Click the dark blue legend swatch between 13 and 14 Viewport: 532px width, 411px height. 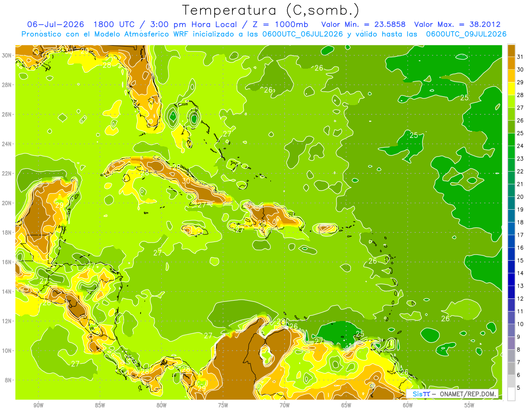[511, 280]
